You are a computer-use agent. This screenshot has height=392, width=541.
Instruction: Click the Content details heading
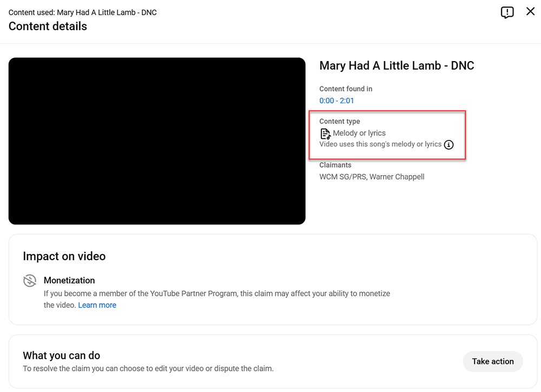pos(48,26)
